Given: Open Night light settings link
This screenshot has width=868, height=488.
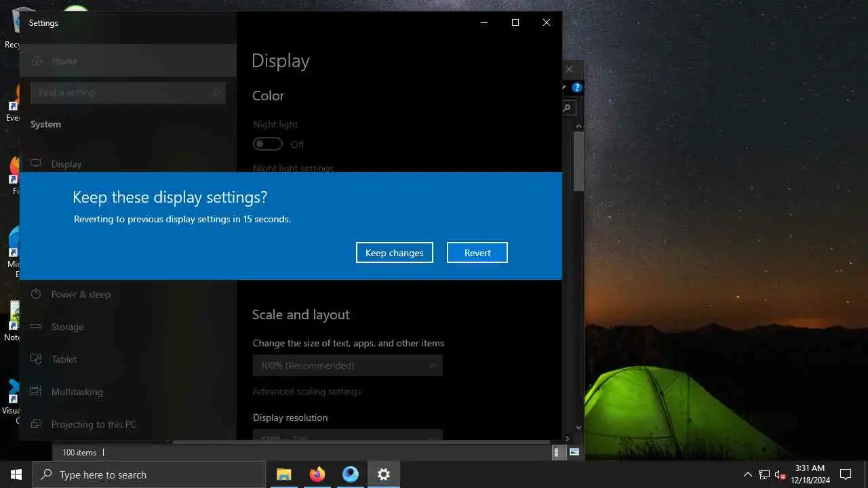Looking at the screenshot, I should 293,167.
